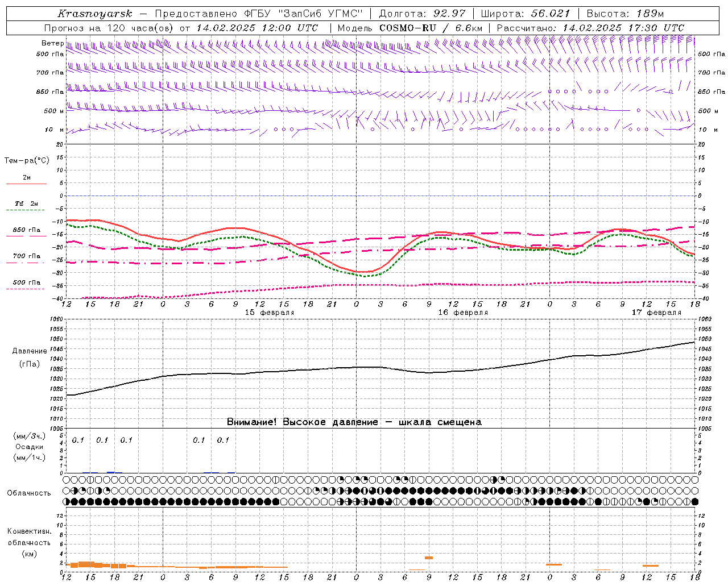This screenshot has width=728, height=582.
Task: Click the (мм/1ч.) precipitation unit label
Action: pyautogui.click(x=30, y=458)
